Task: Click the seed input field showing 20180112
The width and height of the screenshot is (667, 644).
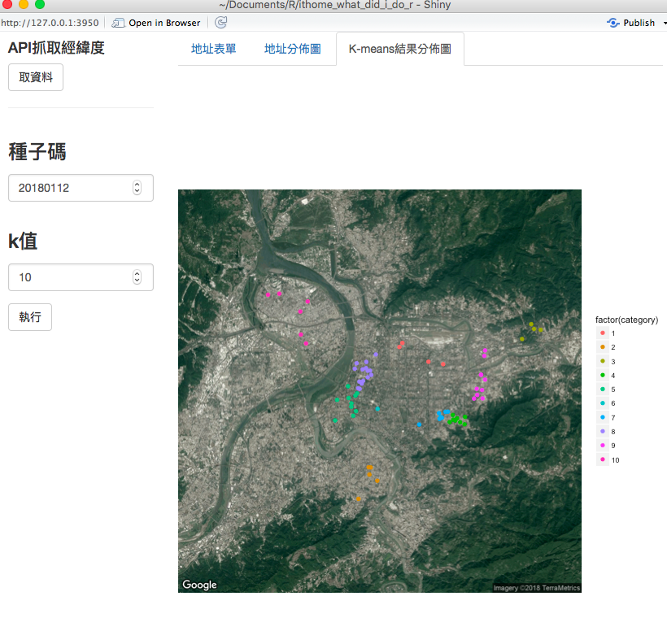Action: pyautogui.click(x=81, y=188)
